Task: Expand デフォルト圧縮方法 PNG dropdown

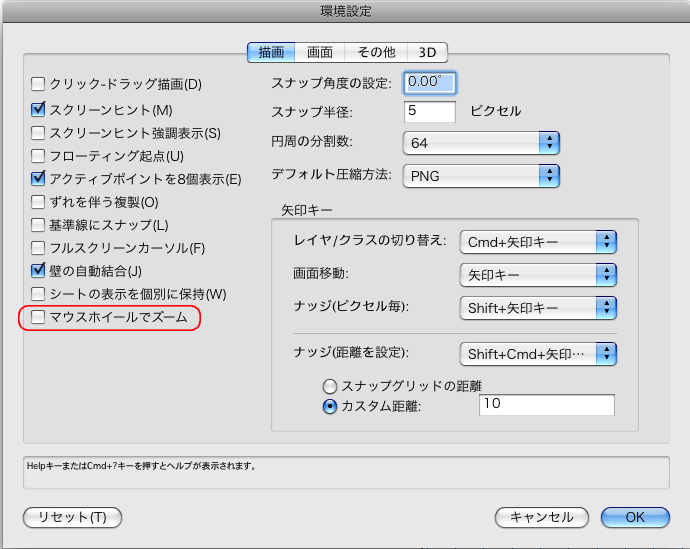Action: 480,176
